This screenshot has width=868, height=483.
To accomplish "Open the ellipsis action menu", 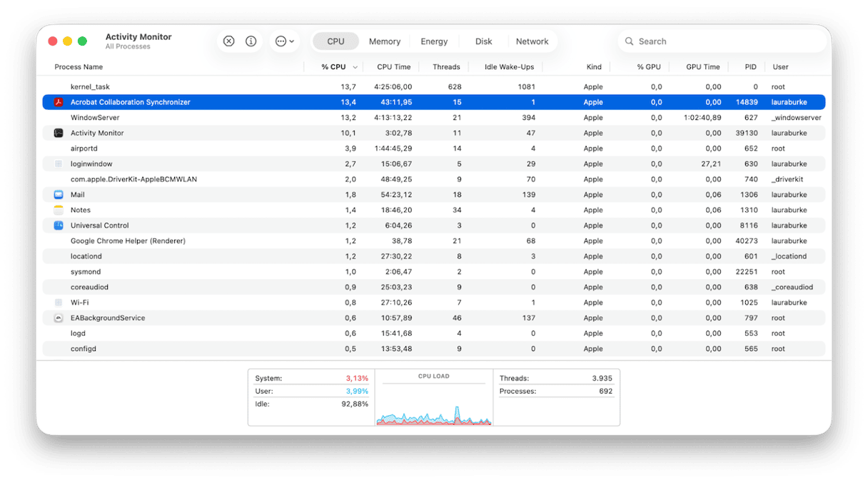I will (284, 41).
